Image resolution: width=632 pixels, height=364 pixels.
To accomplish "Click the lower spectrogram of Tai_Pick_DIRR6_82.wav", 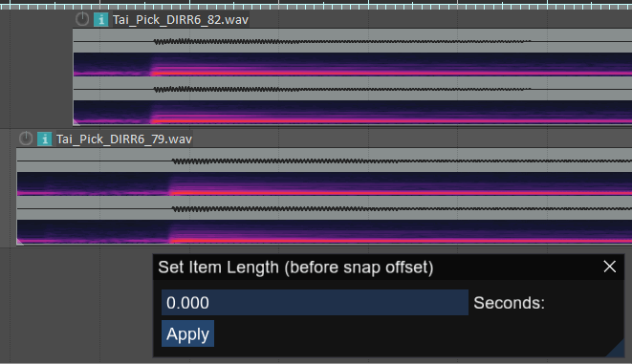I will point(352,112).
